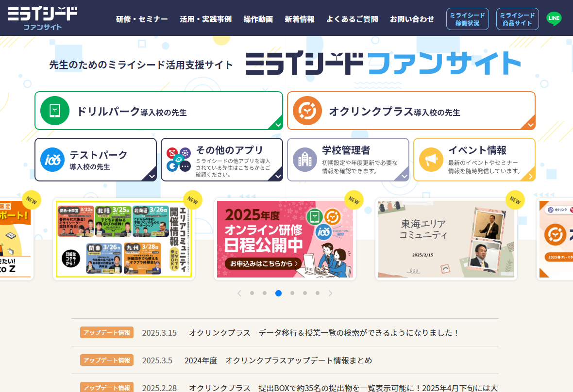Select the first carousel pagination dot
Image resolution: width=573 pixels, height=392 pixels.
pyautogui.click(x=252, y=293)
